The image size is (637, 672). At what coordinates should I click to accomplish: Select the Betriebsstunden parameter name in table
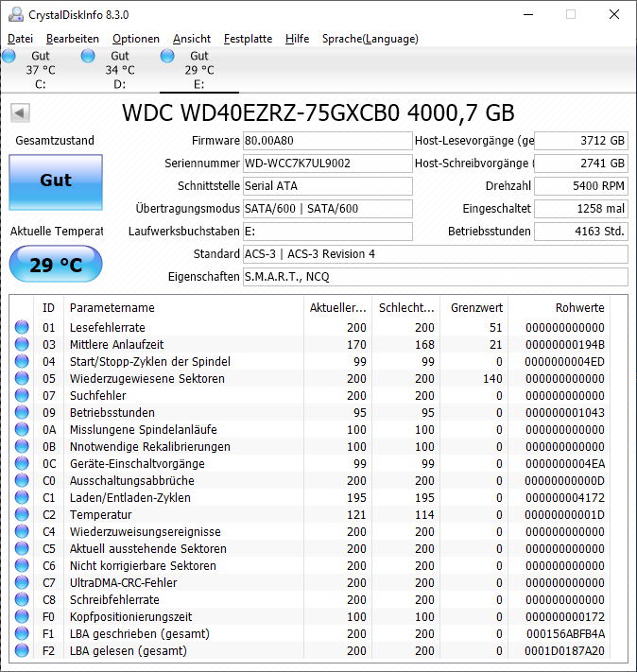112,413
